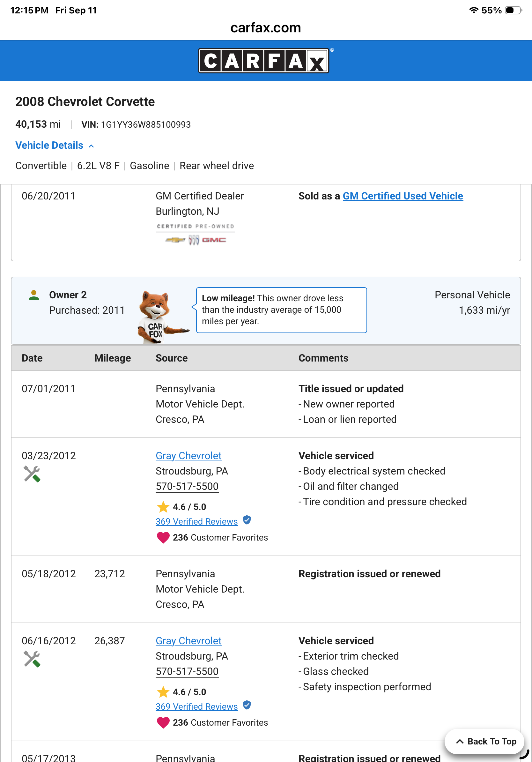Open 369 Verified Reviews in 03/23/2012 row
Screen dimensions: 532x762
(197, 521)
